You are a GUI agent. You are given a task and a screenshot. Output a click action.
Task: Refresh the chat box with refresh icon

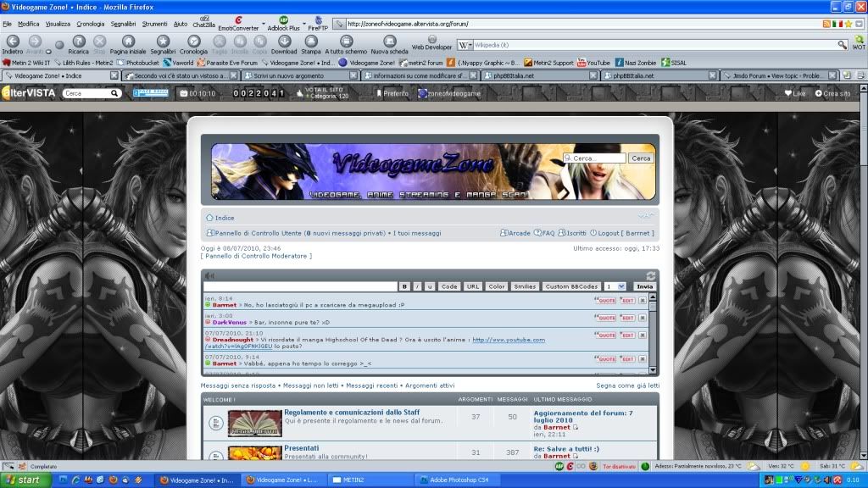651,276
